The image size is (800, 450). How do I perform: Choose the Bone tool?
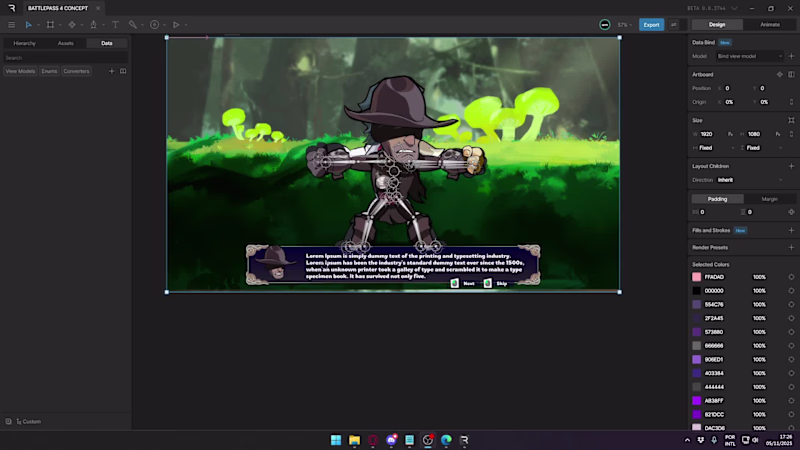pyautogui.click(x=133, y=24)
